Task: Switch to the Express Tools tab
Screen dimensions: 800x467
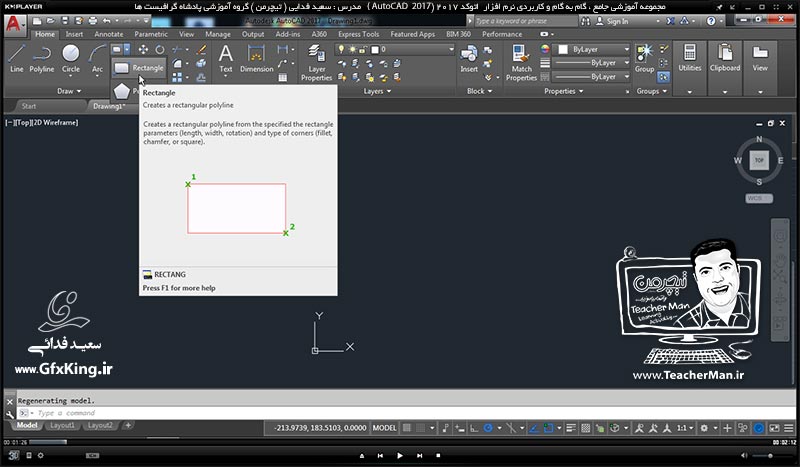Action: coord(359,34)
